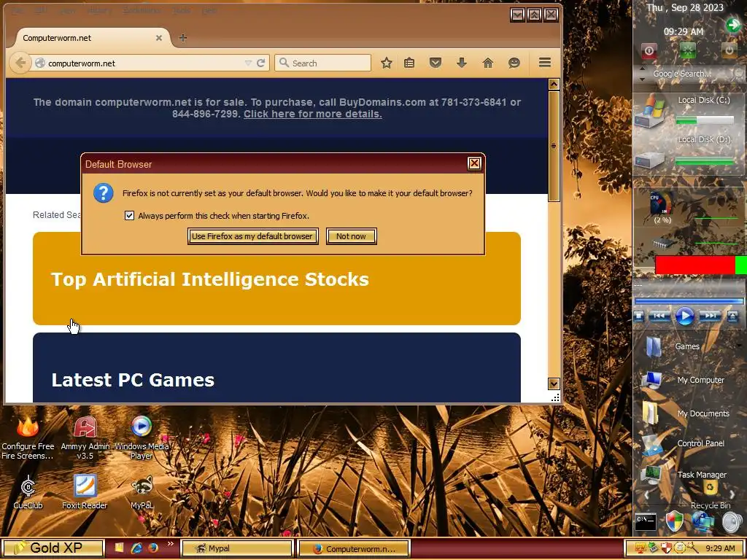Open My Computer from sidebar shortcuts

point(684,380)
